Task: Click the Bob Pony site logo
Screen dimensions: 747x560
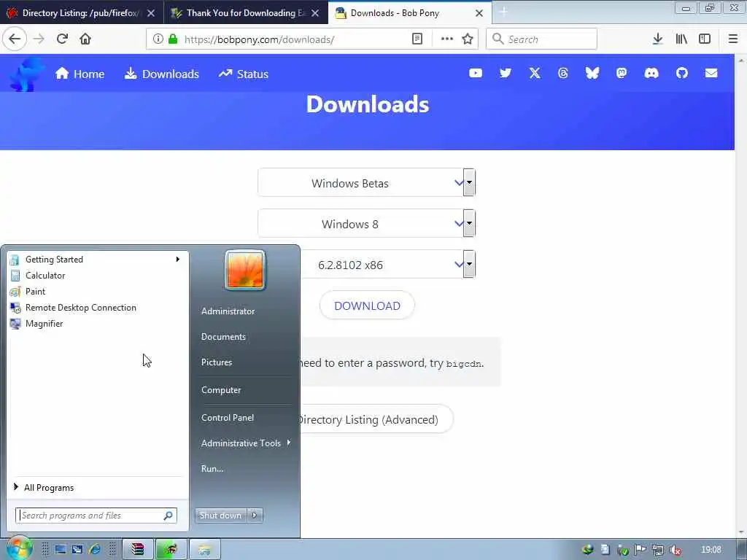Action: point(27,74)
